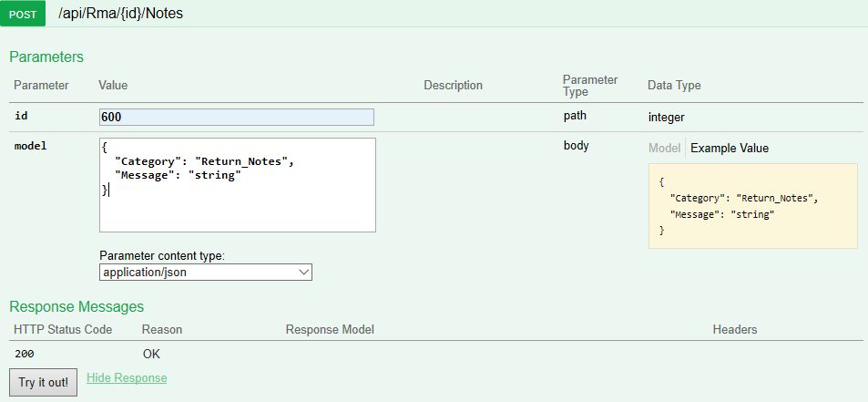Switch to the Model tab

click(x=664, y=149)
